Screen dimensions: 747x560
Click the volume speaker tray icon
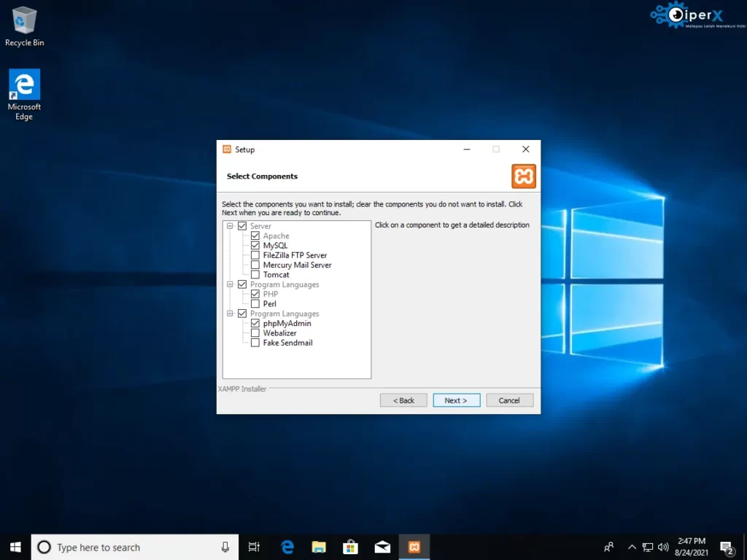tap(663, 547)
